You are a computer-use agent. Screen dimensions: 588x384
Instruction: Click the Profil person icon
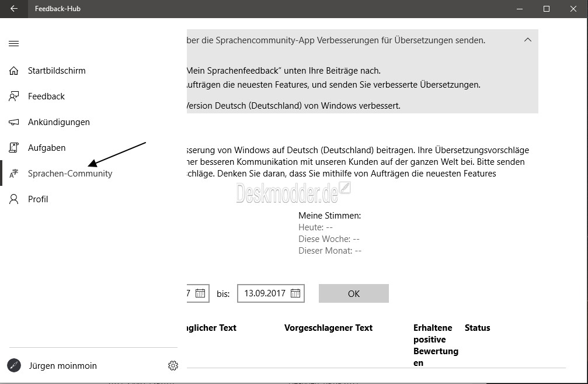click(x=14, y=199)
